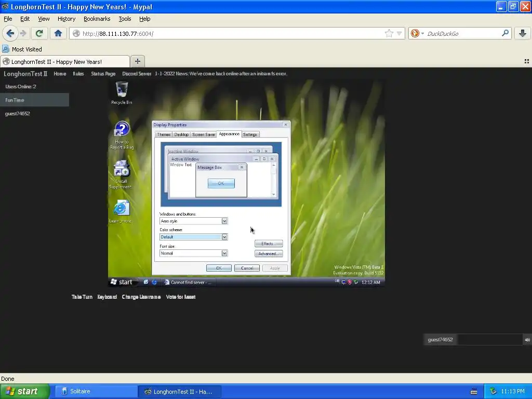Confirm Display Properties with bottom OK button
Image resolution: width=532 pixels, height=399 pixels.
click(219, 268)
